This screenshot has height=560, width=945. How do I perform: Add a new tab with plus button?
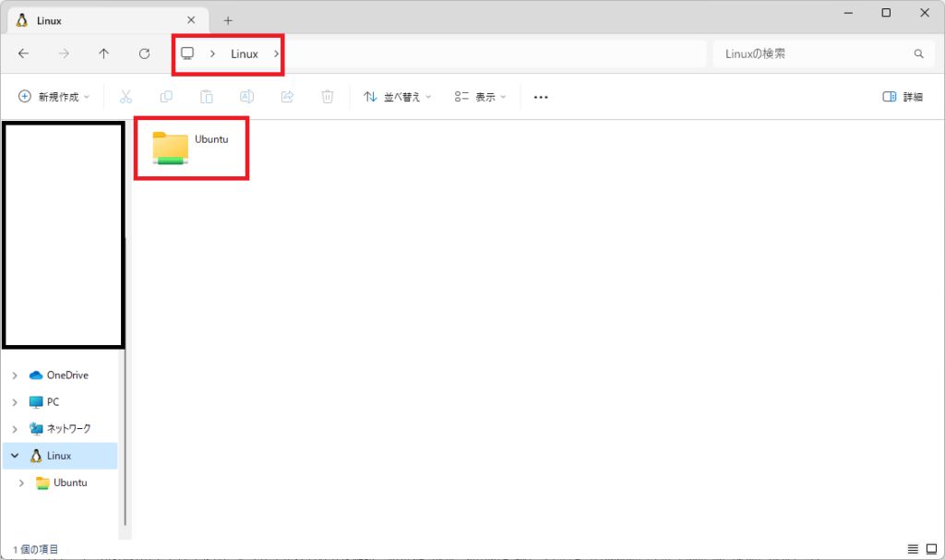(x=228, y=20)
